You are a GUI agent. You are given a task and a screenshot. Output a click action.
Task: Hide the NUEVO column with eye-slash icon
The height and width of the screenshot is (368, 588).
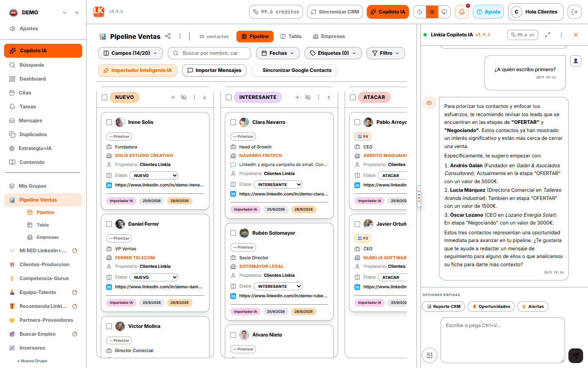(x=184, y=97)
